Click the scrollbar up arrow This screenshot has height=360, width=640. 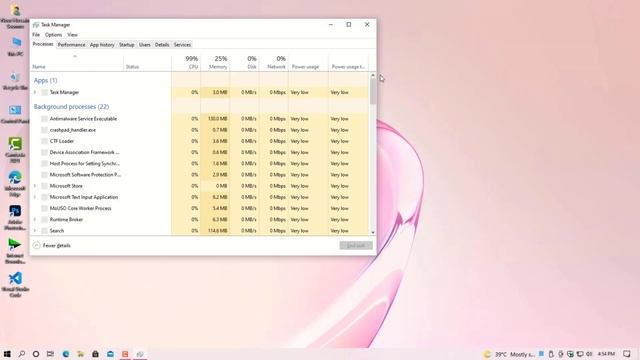pos(373,76)
